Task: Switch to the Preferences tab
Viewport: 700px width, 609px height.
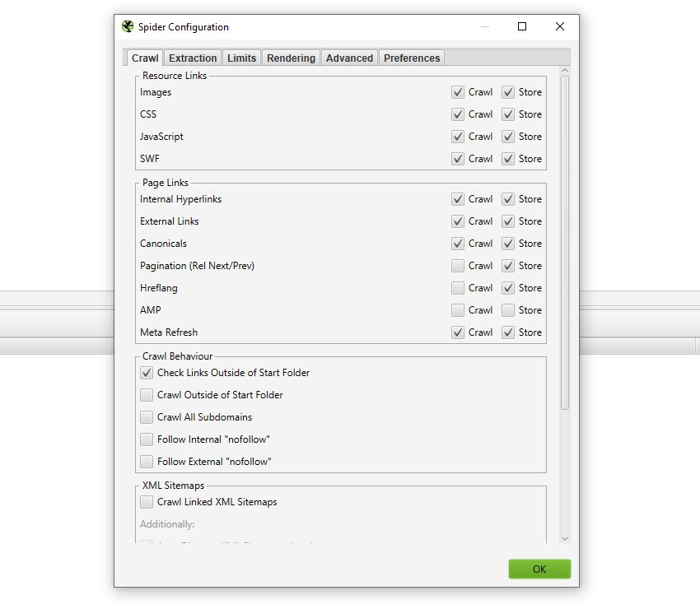Action: coord(411,58)
